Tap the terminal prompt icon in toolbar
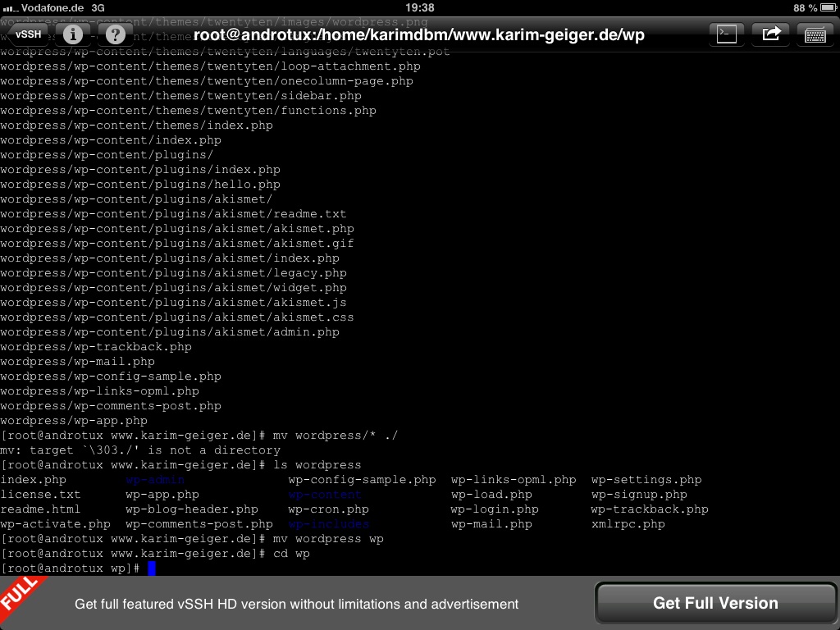The image size is (840, 630). [x=727, y=34]
